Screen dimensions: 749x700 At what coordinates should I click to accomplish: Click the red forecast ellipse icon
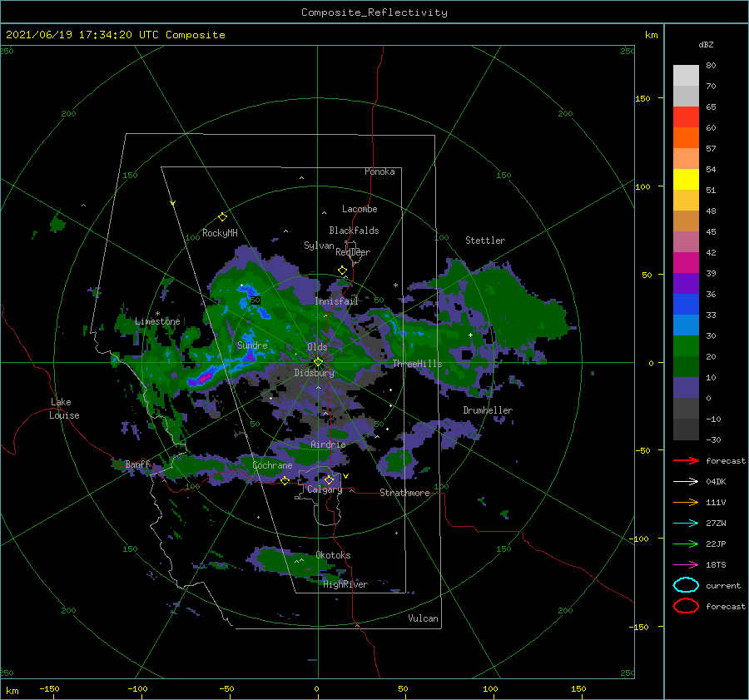pyautogui.click(x=686, y=606)
